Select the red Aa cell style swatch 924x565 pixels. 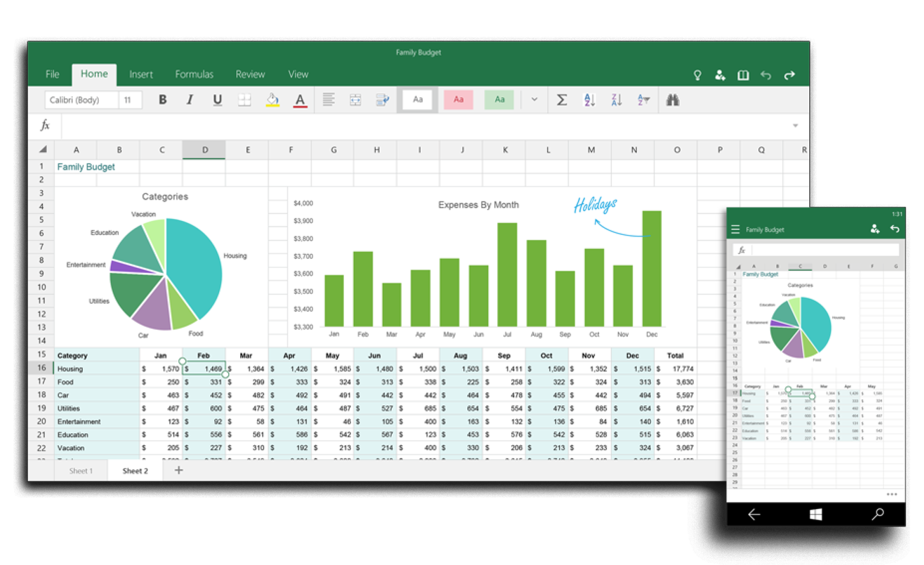click(458, 100)
